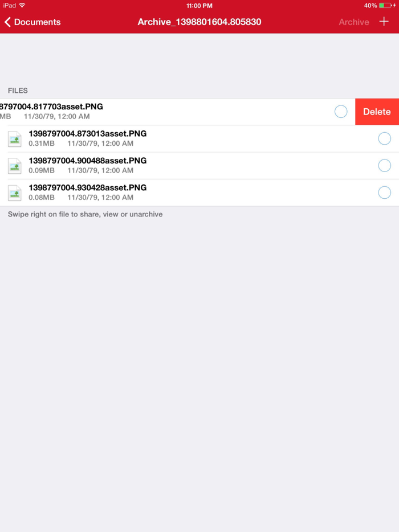
Task: Tap the title Archive_1398801604.805830
Action: click(199, 22)
